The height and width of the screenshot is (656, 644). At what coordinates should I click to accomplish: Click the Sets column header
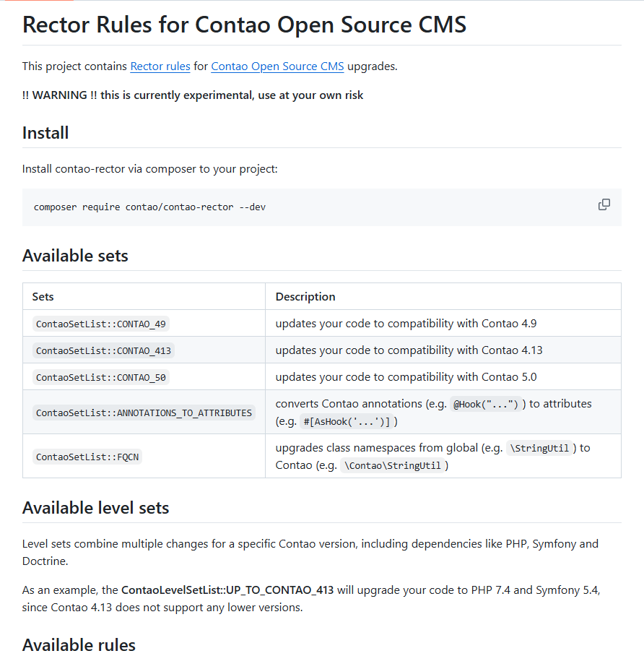pos(43,296)
